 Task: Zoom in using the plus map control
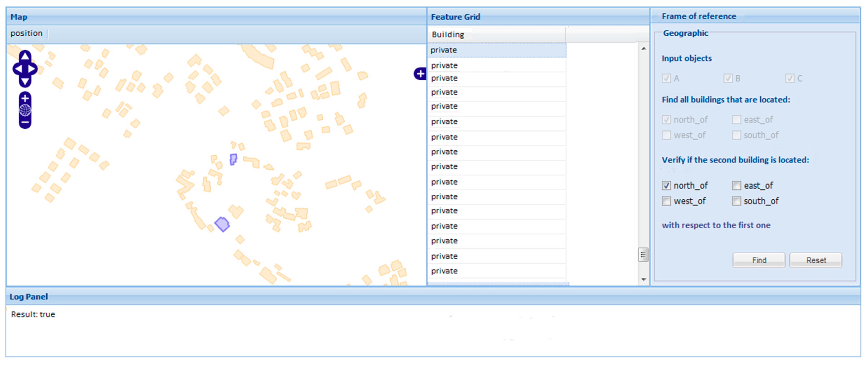point(25,98)
